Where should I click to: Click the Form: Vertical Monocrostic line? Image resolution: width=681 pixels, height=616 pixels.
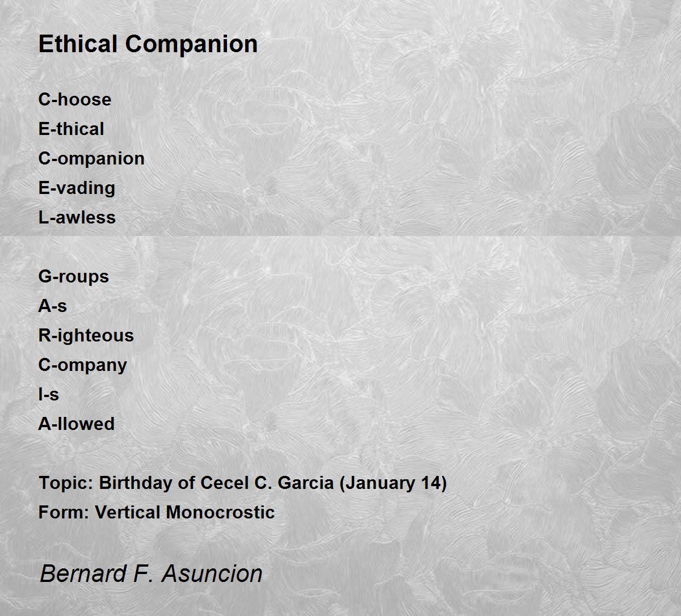pyautogui.click(x=157, y=512)
